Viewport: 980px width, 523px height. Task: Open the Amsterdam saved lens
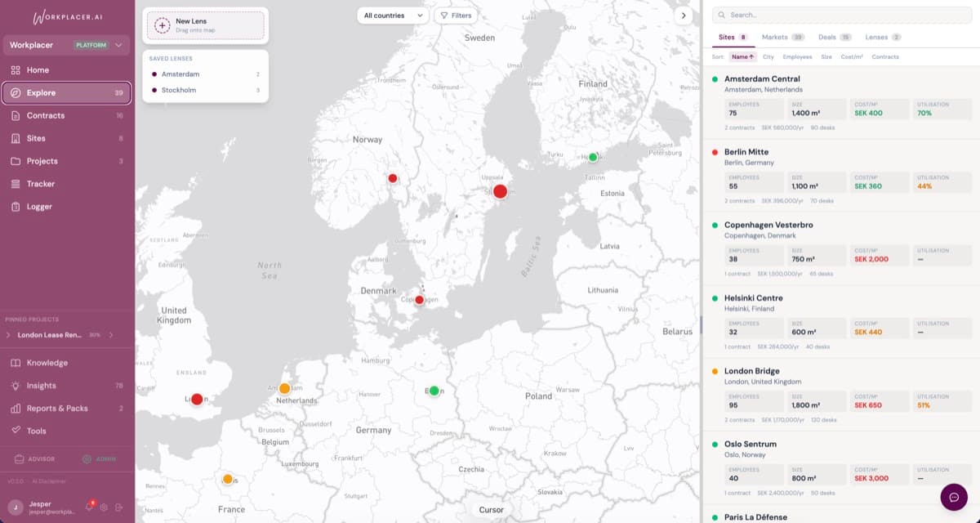click(205, 74)
